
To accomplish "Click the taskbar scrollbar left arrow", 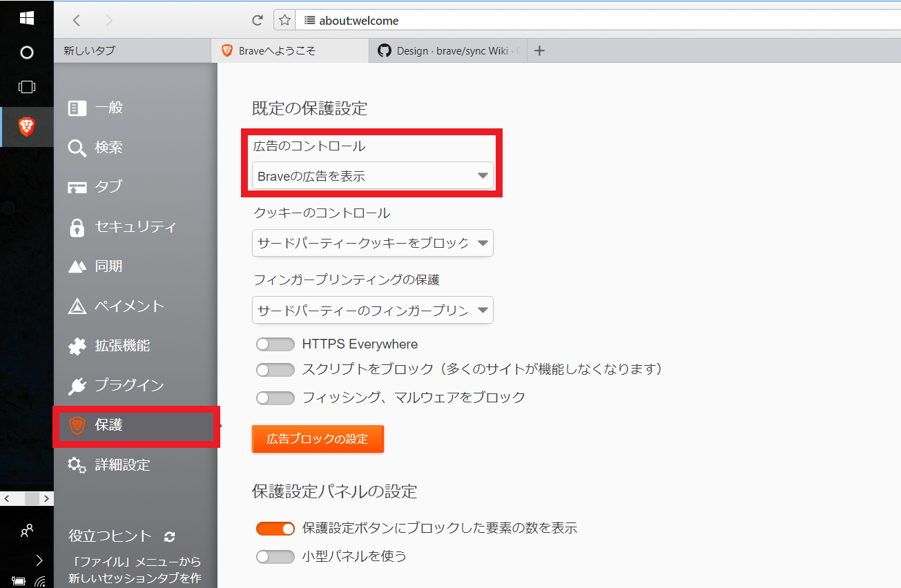I will (x=6, y=498).
